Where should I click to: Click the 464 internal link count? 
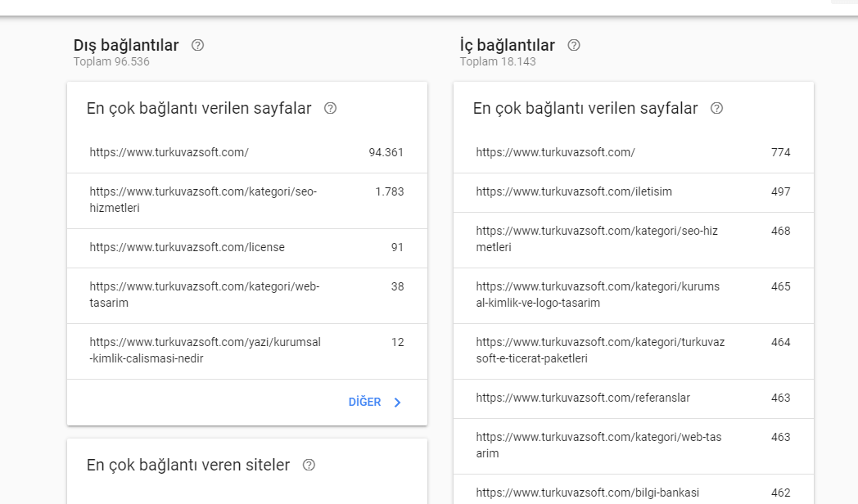pyautogui.click(x=781, y=342)
